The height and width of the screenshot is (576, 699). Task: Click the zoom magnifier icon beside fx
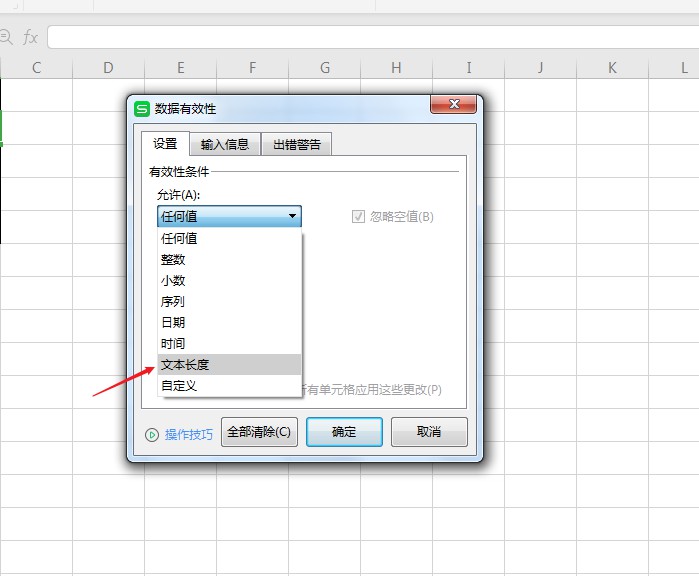[x=6, y=37]
